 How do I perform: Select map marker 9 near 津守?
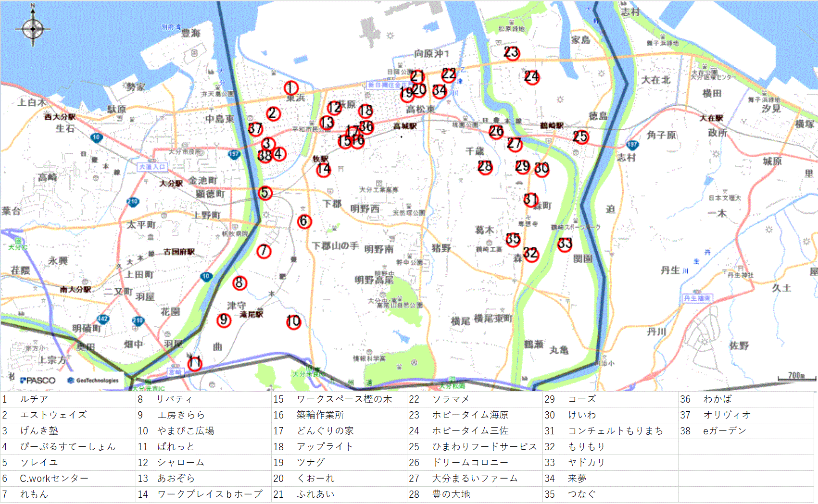(224, 320)
